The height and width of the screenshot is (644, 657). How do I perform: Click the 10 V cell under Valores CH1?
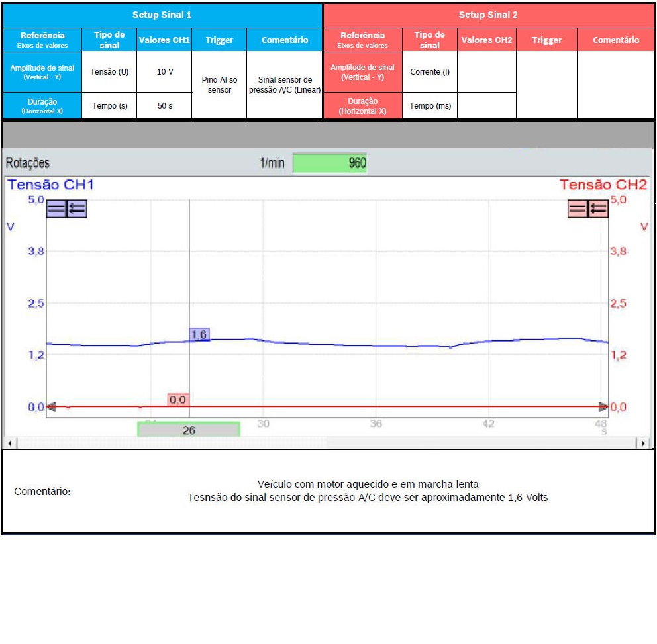(164, 71)
